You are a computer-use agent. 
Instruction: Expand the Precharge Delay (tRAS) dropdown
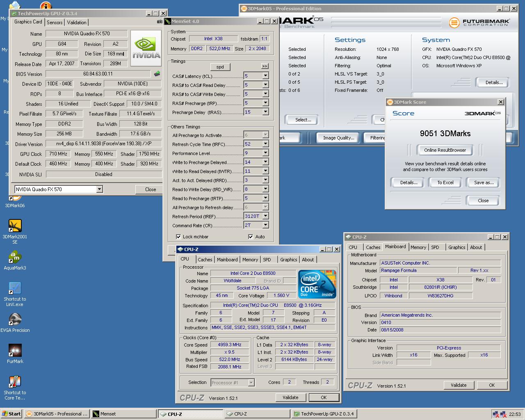click(265, 112)
